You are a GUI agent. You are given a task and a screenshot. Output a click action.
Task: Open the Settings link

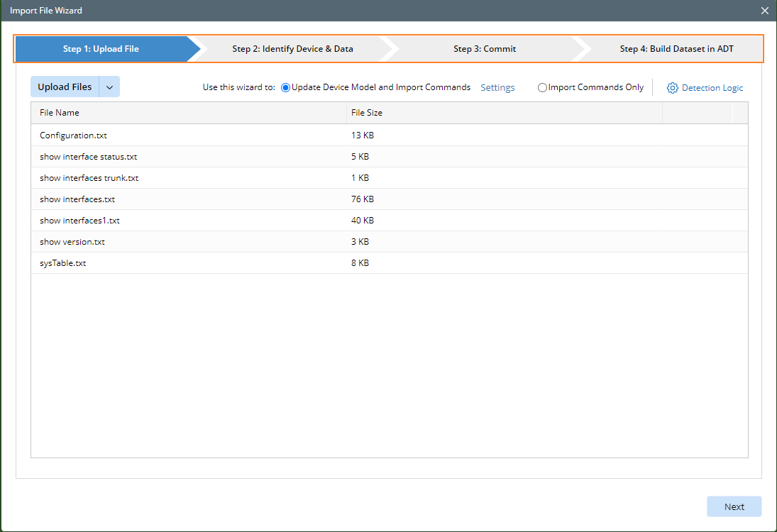[x=497, y=87]
